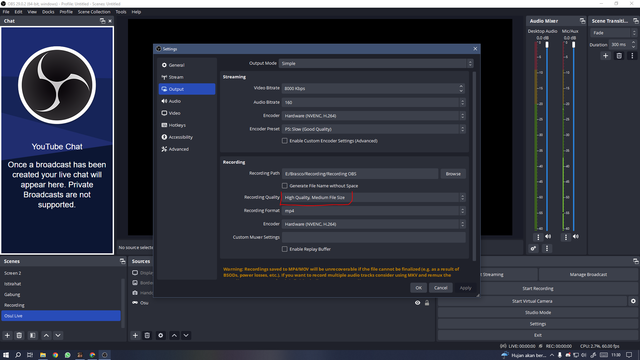Select the Gabung scene
Image resolution: width=640 pixels, height=360 pixels.
pyautogui.click(x=60, y=295)
